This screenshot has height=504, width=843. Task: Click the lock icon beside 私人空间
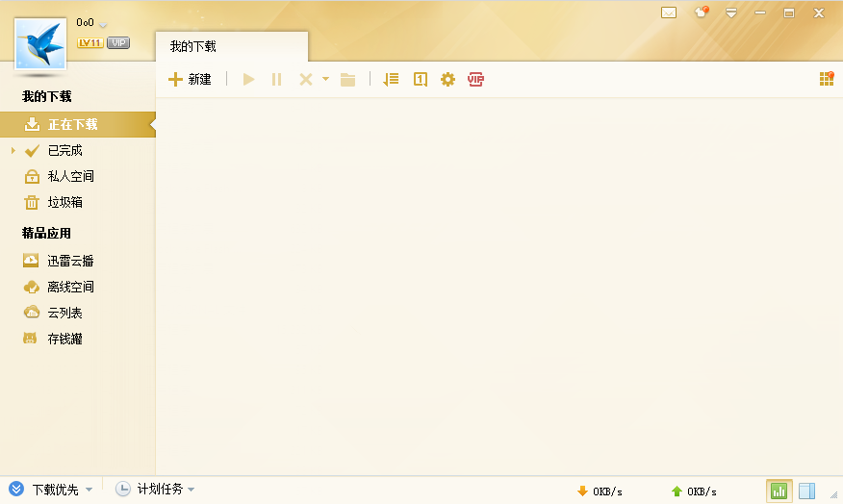tap(32, 176)
